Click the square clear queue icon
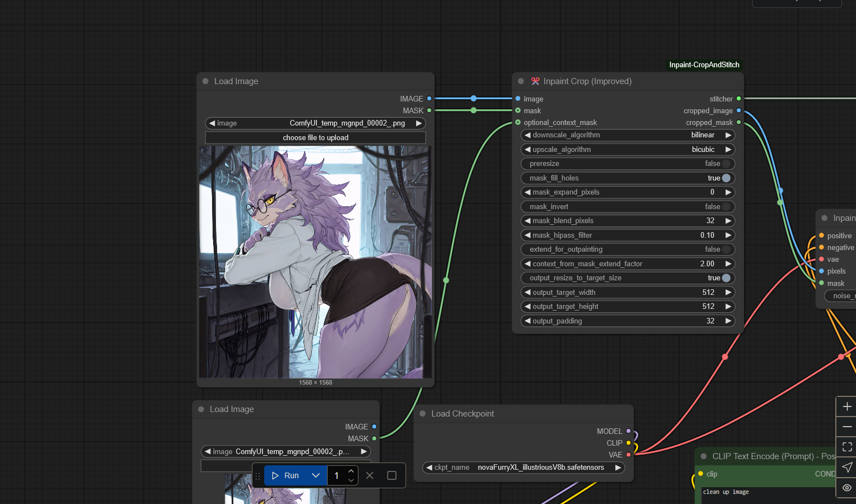856x504 pixels. point(392,475)
